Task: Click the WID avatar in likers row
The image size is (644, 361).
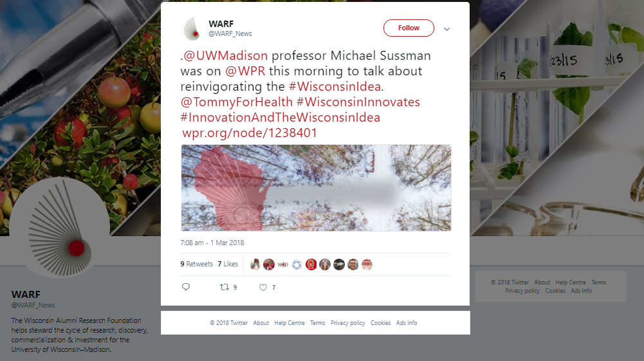Action: coord(282,264)
